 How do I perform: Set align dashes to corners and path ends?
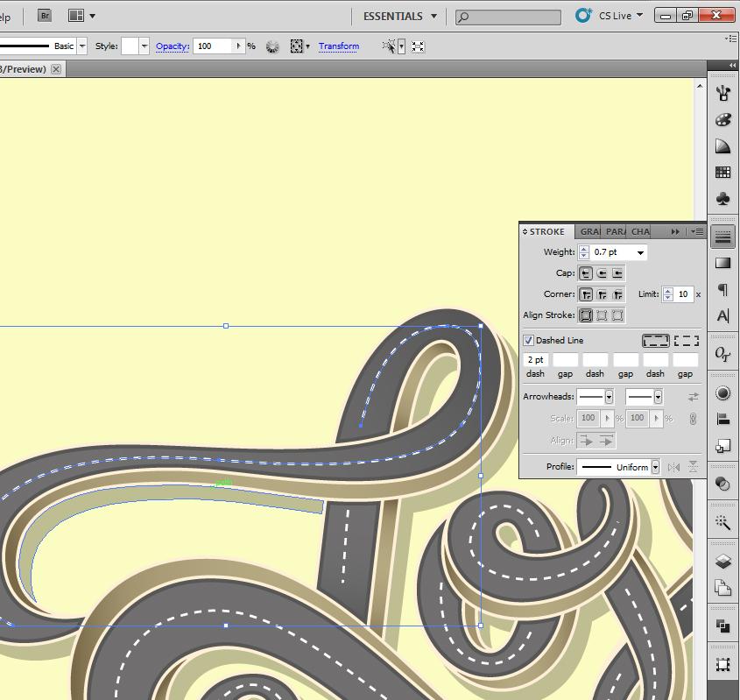point(686,340)
